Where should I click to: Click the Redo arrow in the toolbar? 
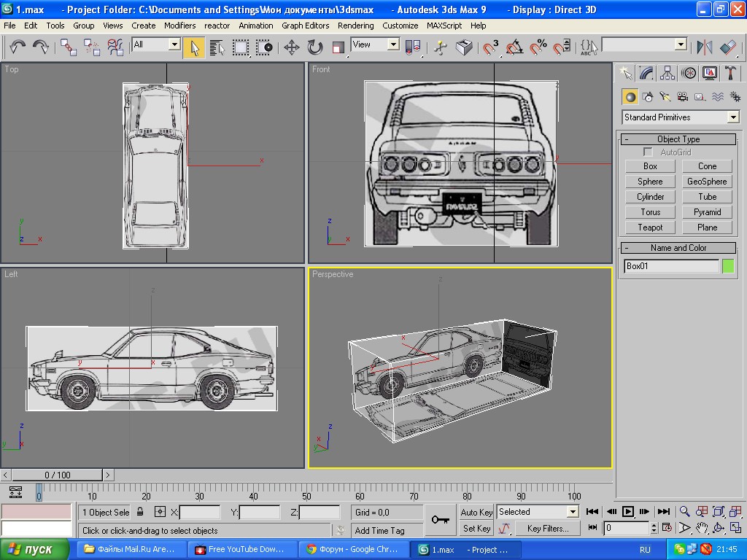tap(41, 47)
